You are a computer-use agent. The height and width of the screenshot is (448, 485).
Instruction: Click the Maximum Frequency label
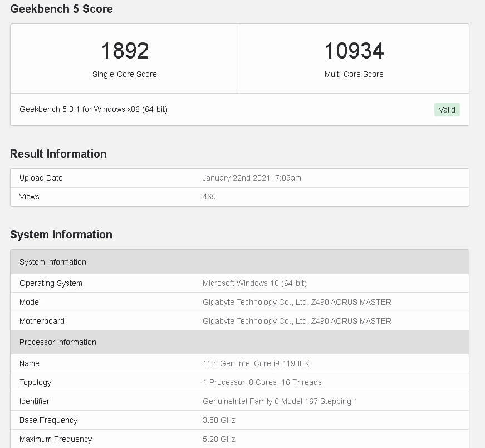[x=56, y=439]
